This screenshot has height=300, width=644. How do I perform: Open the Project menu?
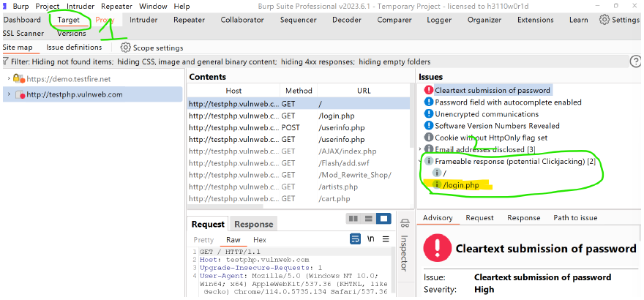pos(48,6)
